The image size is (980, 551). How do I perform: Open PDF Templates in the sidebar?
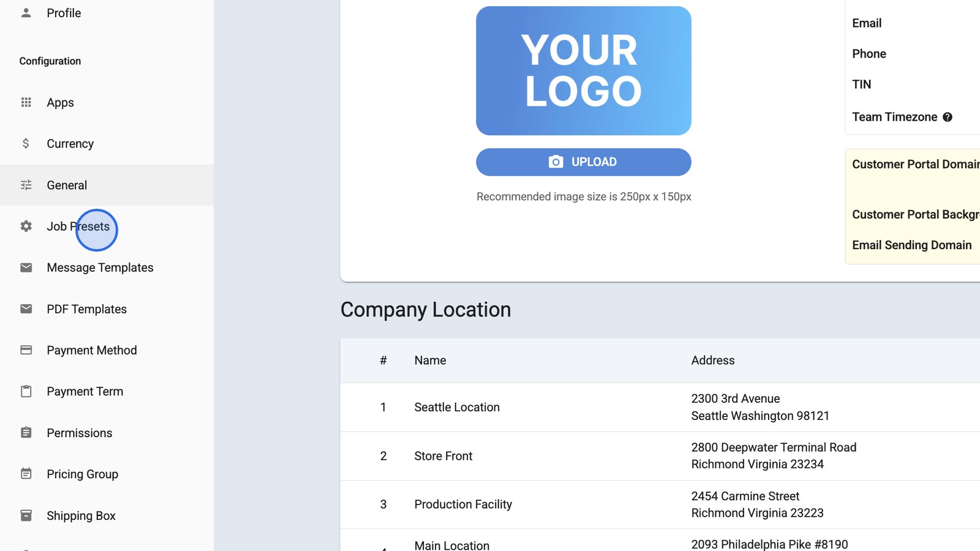pyautogui.click(x=86, y=309)
